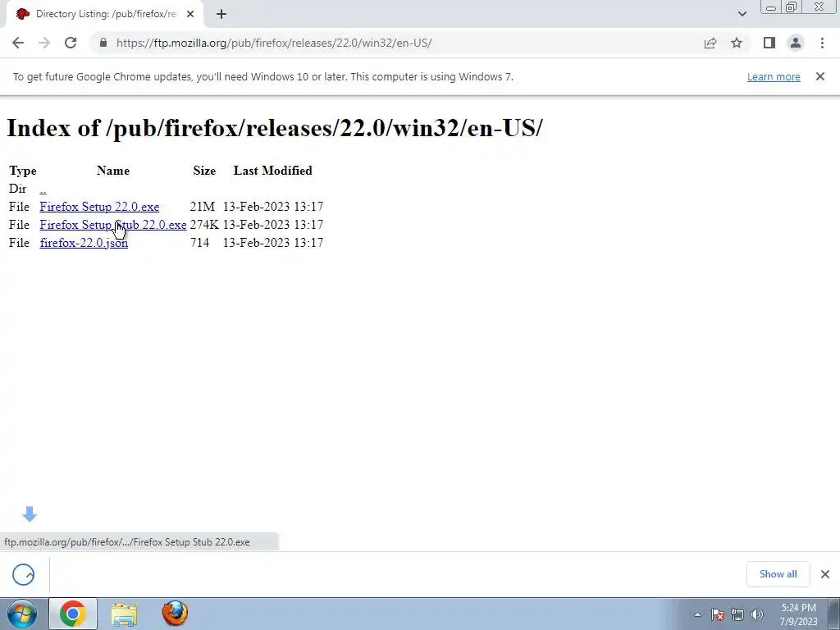Share this page using the share icon

pos(710,43)
